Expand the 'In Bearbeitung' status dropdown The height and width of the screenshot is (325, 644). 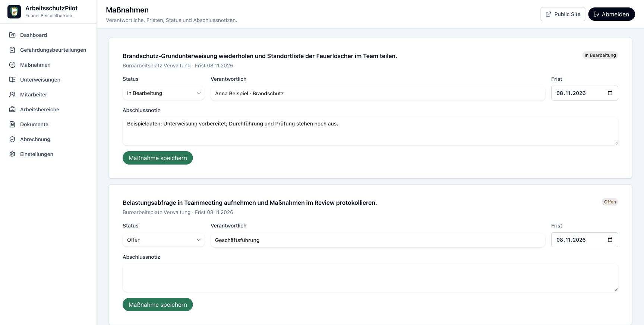click(164, 93)
